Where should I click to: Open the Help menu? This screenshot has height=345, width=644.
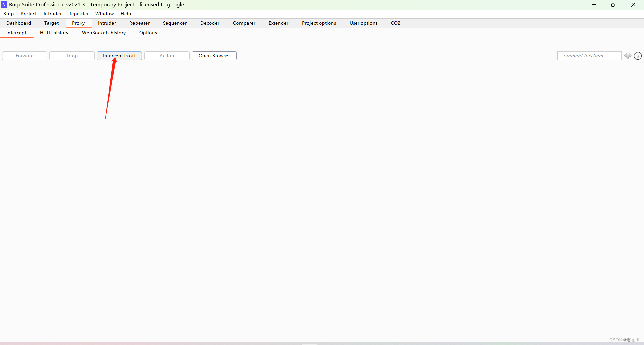126,14
